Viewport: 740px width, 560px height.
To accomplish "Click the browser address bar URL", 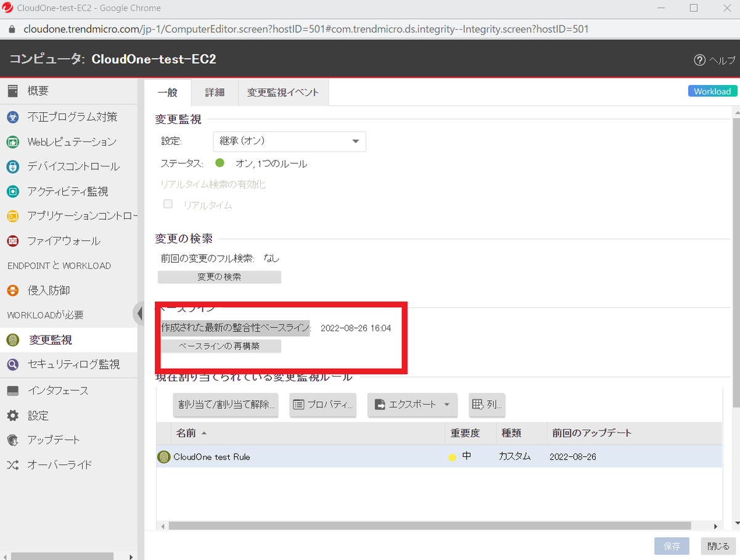I will click(x=306, y=29).
